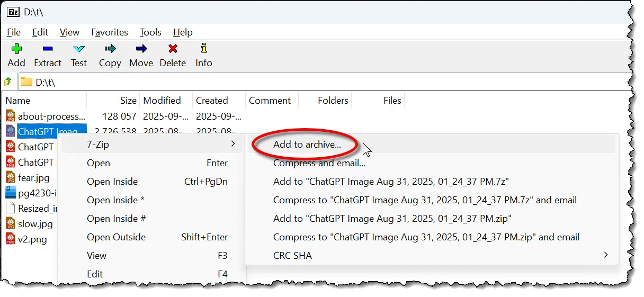Viewport: 644px width, 297px height.
Task: Select Add to ChatGPT Image .7z entry
Action: [x=391, y=182]
